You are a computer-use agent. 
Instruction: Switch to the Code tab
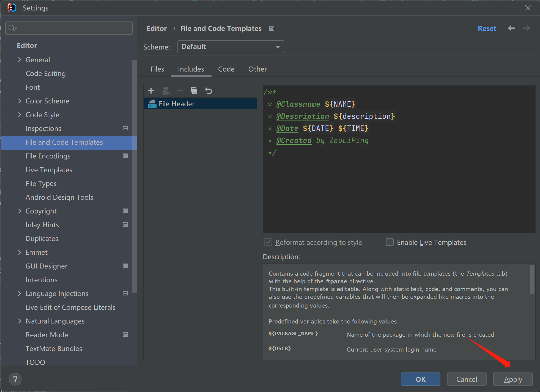(226, 69)
